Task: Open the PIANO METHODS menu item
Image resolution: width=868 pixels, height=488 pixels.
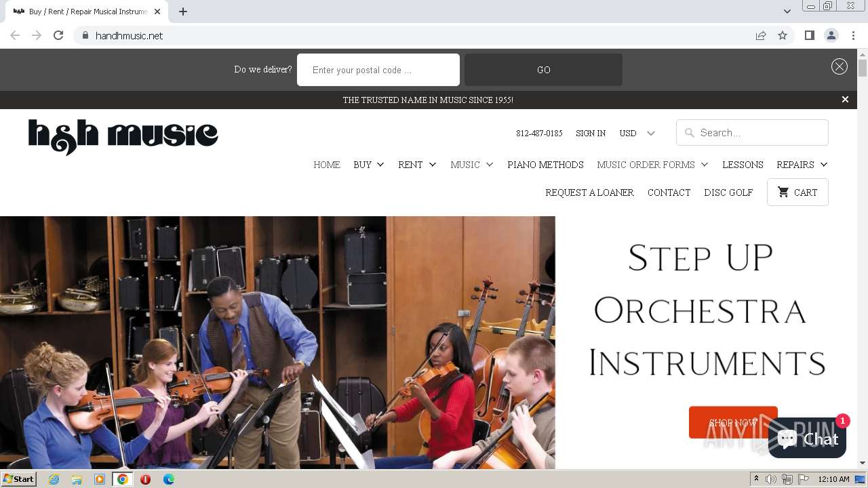Action: click(x=545, y=165)
